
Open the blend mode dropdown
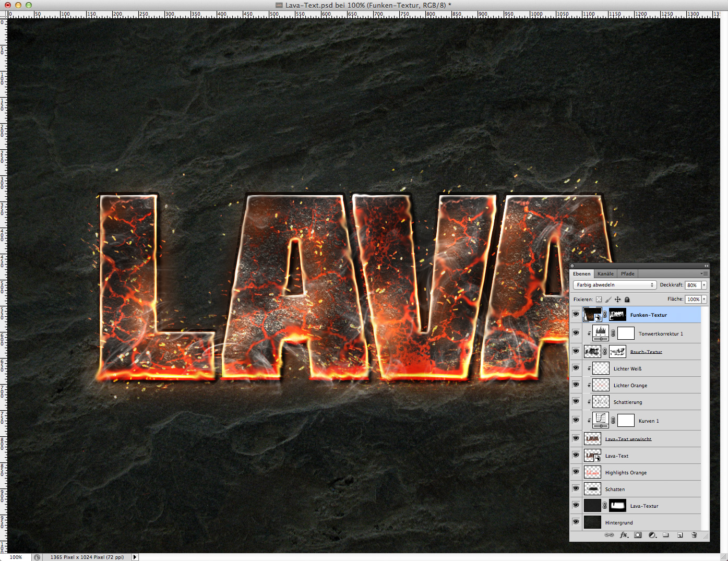pyautogui.click(x=614, y=284)
